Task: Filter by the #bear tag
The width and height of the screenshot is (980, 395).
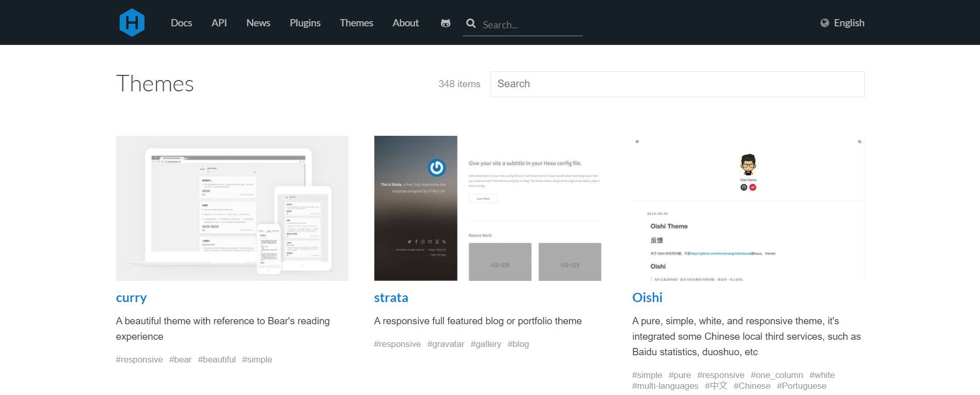Action: coord(180,359)
